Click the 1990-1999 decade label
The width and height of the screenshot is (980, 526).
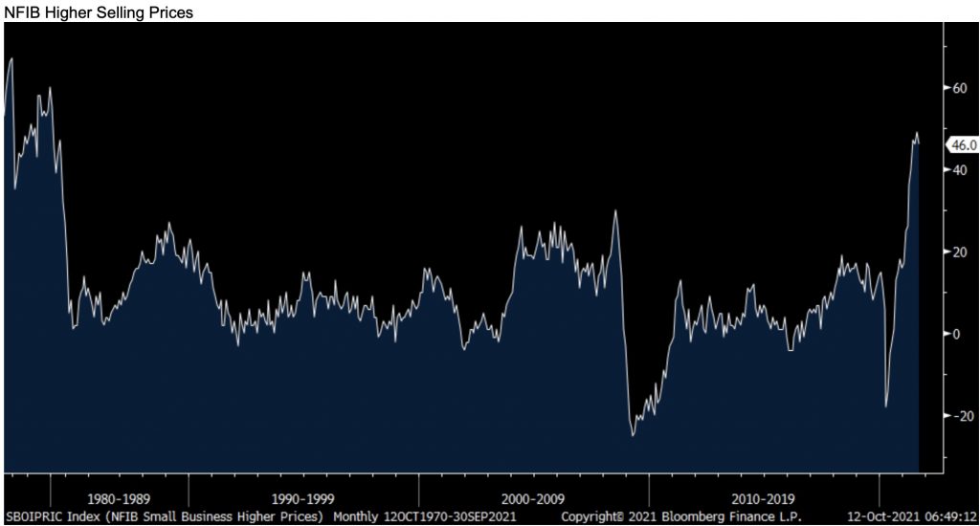(301, 498)
